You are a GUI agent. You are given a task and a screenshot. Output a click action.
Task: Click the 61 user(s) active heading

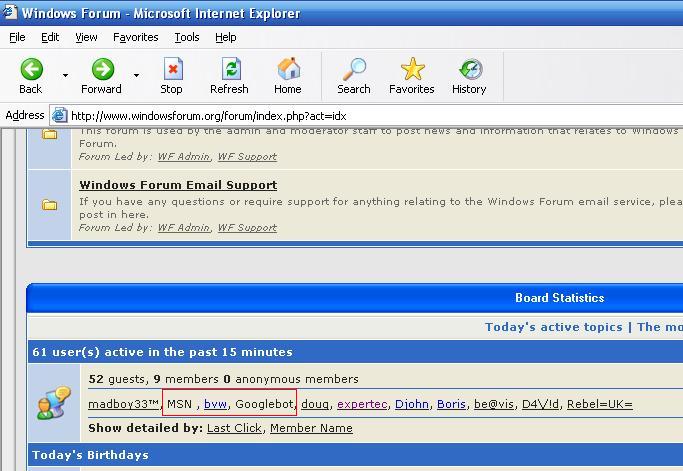[x=162, y=352]
